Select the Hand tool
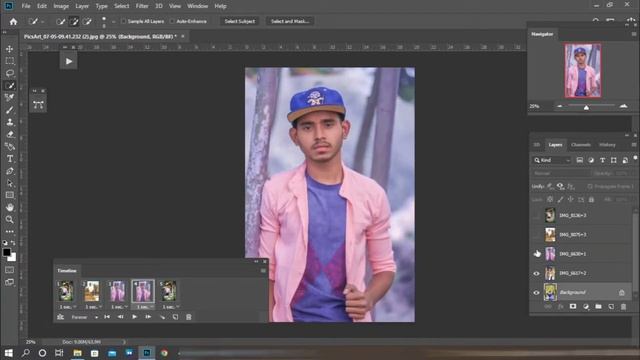This screenshot has height=360, width=640. tap(10, 207)
